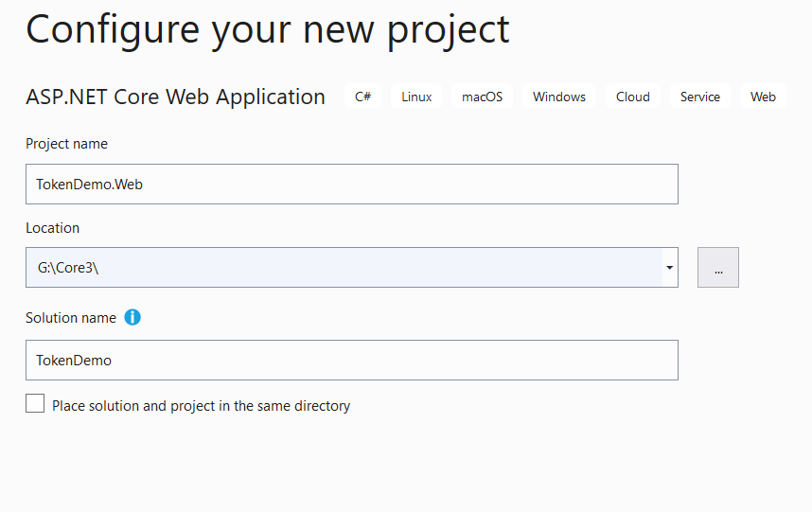812x512 pixels.
Task: Expand the Location dropdown arrow
Action: tap(670, 268)
